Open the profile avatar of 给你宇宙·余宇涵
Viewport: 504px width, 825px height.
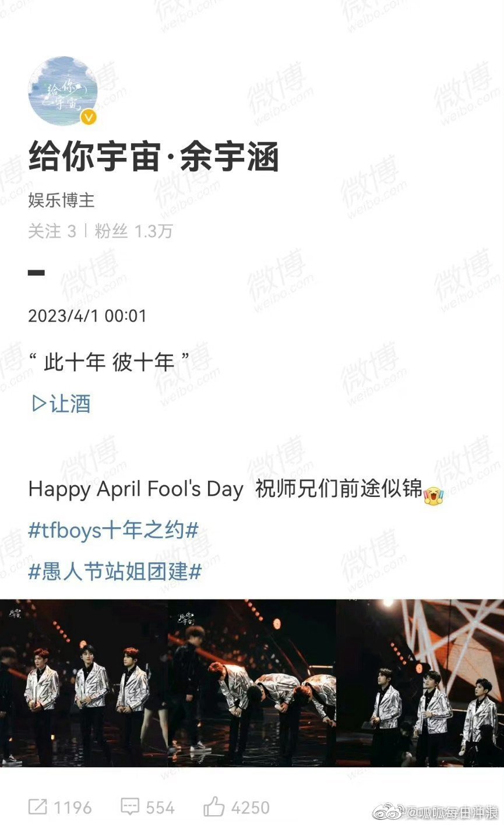coord(63,91)
